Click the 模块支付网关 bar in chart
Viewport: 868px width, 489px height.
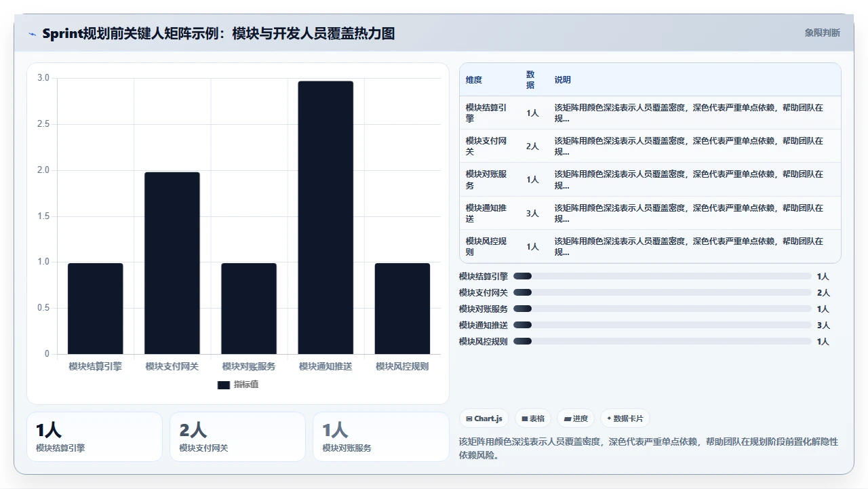(x=172, y=263)
